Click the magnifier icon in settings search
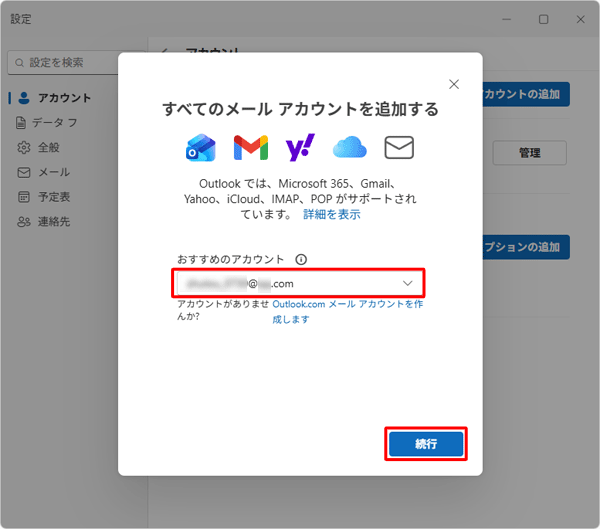Image resolution: width=600 pixels, height=529 pixels. (19, 62)
